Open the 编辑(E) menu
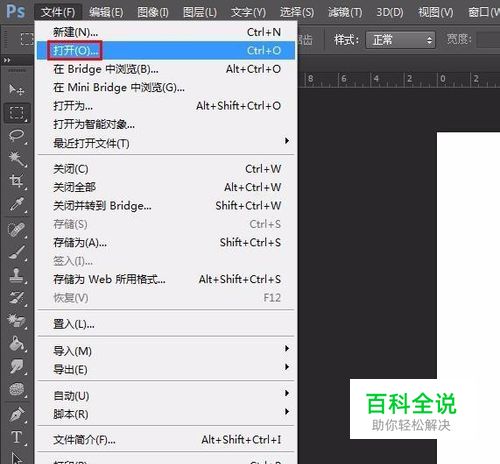The image size is (500, 464). click(x=106, y=12)
